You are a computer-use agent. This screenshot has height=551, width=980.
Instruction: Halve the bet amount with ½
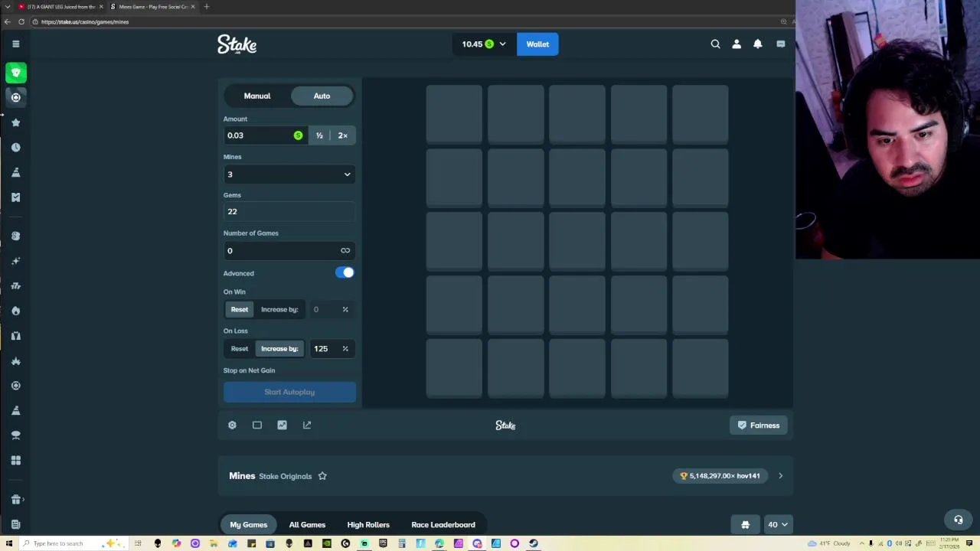[319, 135]
